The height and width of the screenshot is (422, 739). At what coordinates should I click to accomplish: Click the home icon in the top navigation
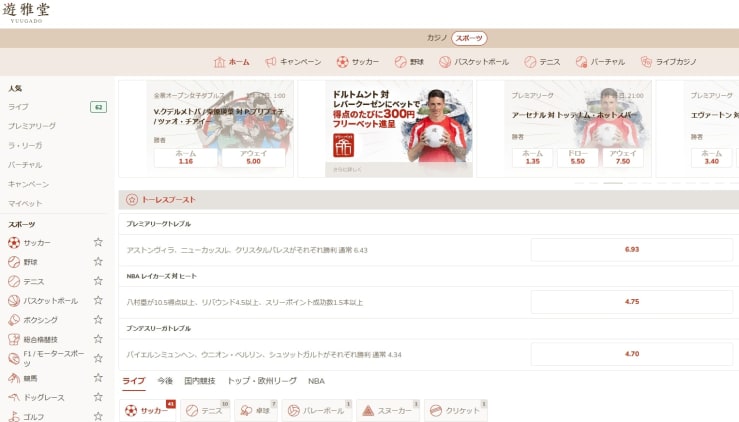click(x=219, y=62)
